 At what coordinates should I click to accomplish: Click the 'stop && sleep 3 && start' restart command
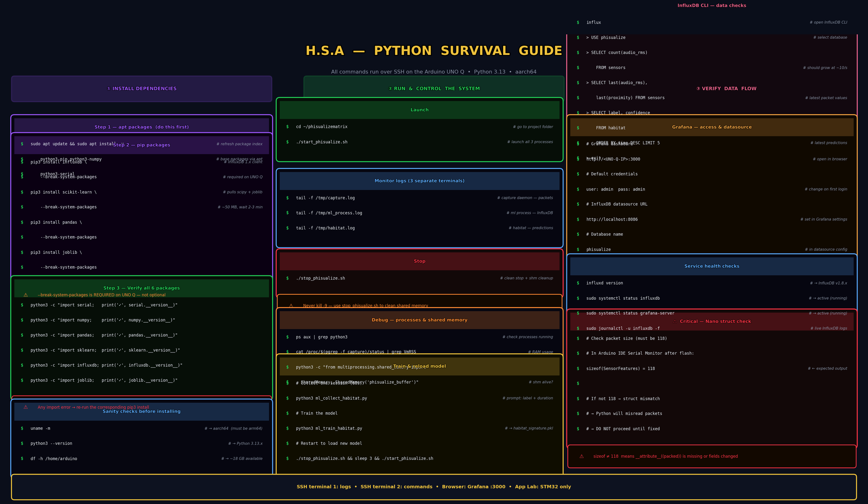coord(365,458)
